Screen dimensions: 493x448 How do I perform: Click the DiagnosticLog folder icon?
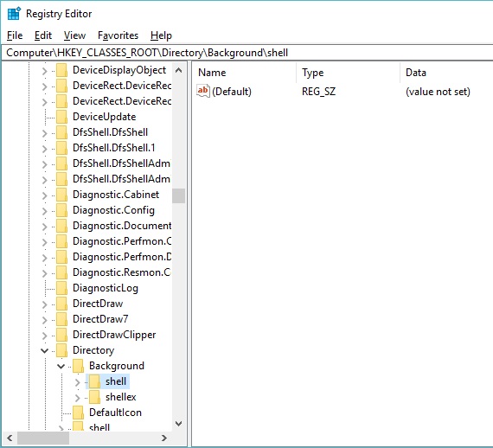click(61, 288)
